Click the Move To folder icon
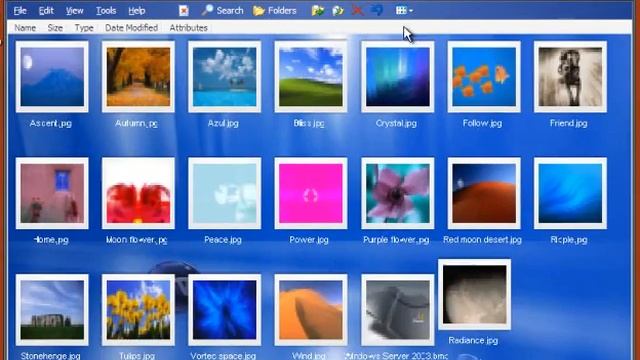 tap(318, 11)
